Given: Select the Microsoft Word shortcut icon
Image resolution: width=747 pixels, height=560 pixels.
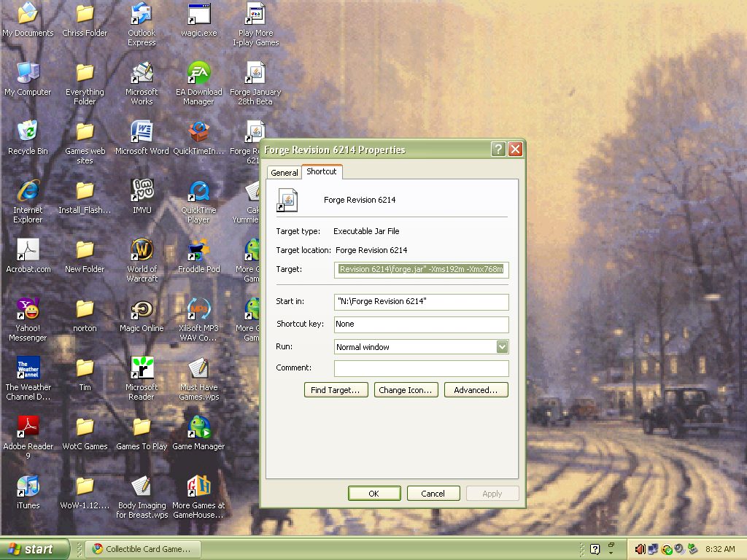Looking at the screenshot, I should (142, 133).
